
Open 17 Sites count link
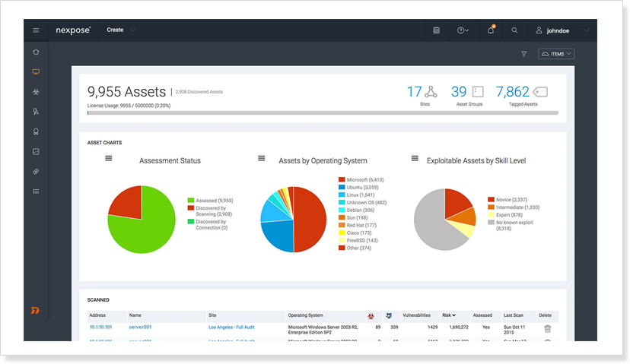[414, 92]
